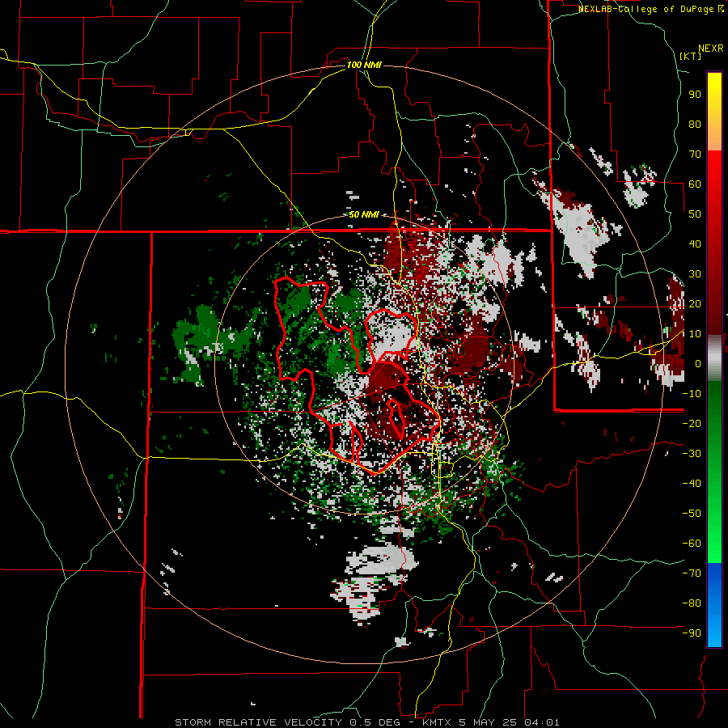Click the 100 NMI range ring label
Screen dimensions: 728x728
(x=364, y=65)
